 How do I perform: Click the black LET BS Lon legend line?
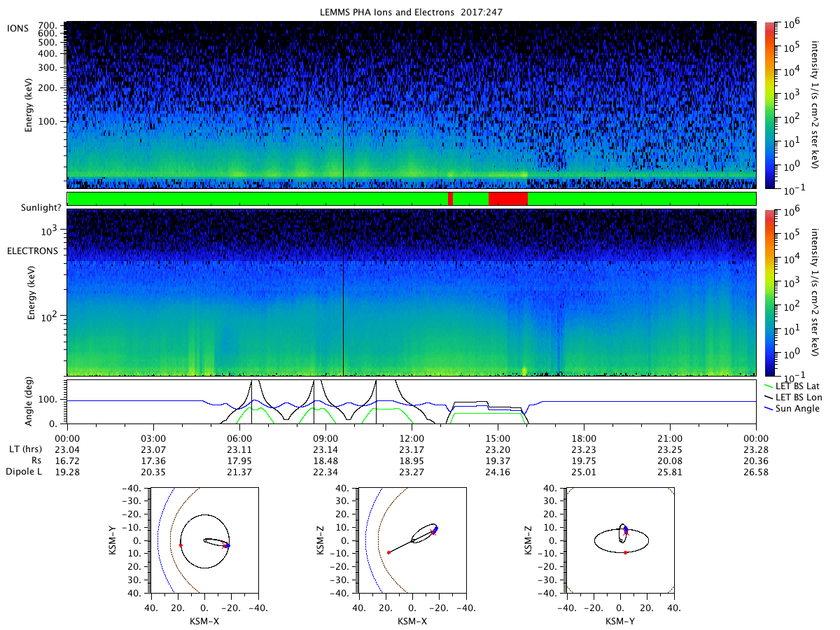(x=769, y=396)
